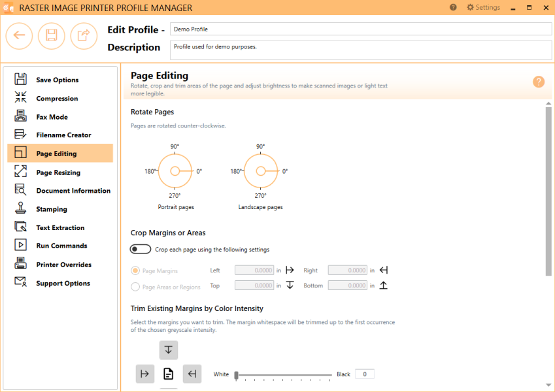Click the Page Editing layout icon

[20, 152]
